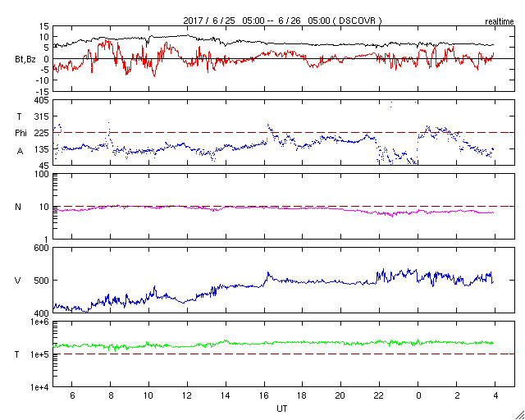Click the '315' tick label
The height and width of the screenshot is (420, 525).
click(x=42, y=116)
